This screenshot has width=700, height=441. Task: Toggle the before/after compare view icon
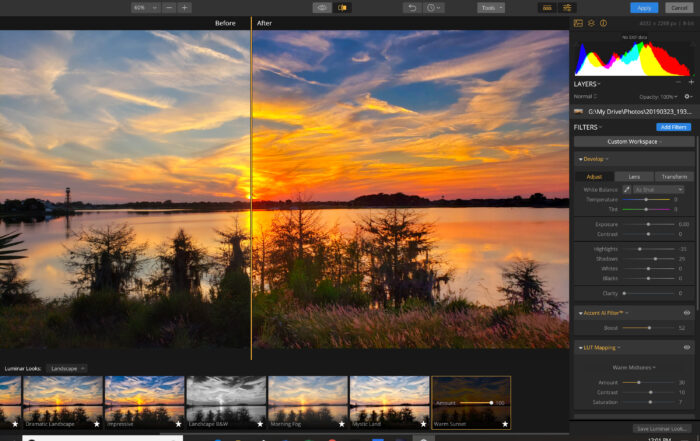[x=344, y=7]
